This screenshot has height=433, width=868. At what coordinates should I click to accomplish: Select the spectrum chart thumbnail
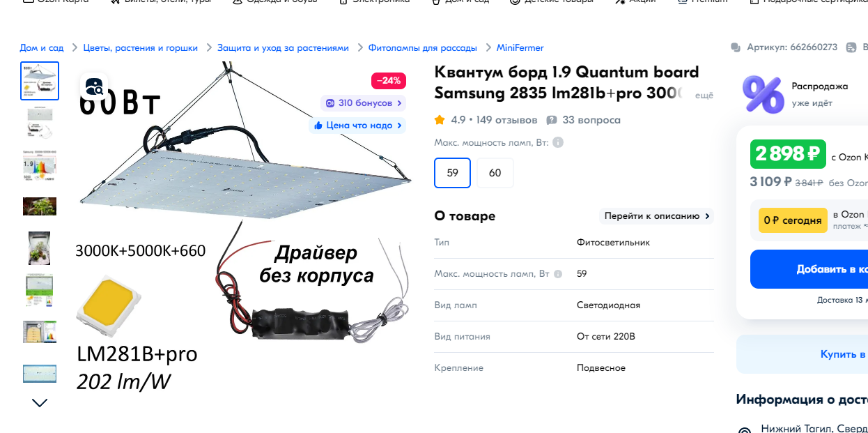(40, 165)
